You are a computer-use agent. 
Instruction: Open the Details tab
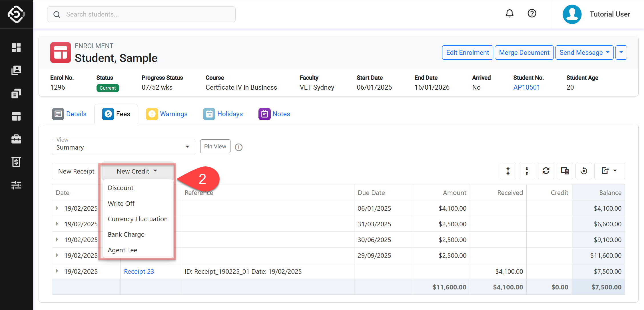69,114
